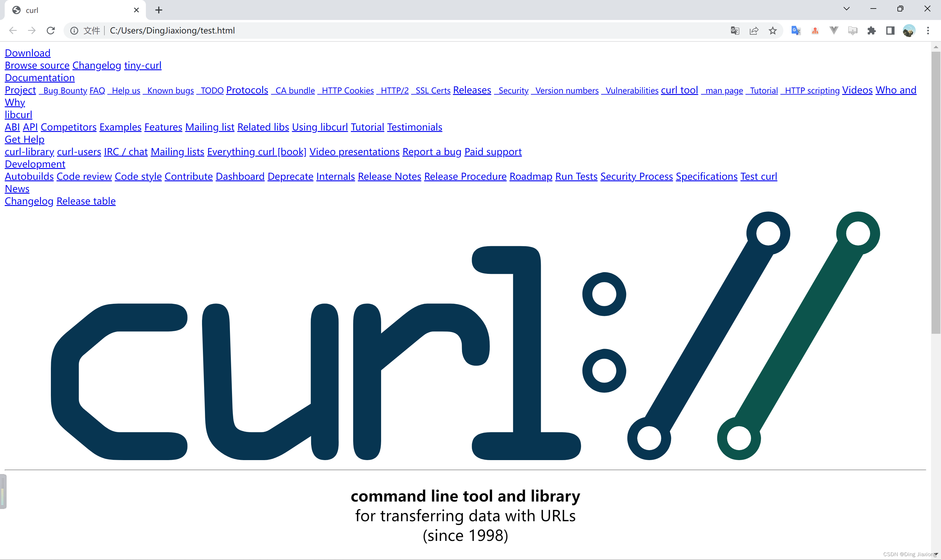
Task: View site information icon in address bar
Action: click(x=74, y=31)
